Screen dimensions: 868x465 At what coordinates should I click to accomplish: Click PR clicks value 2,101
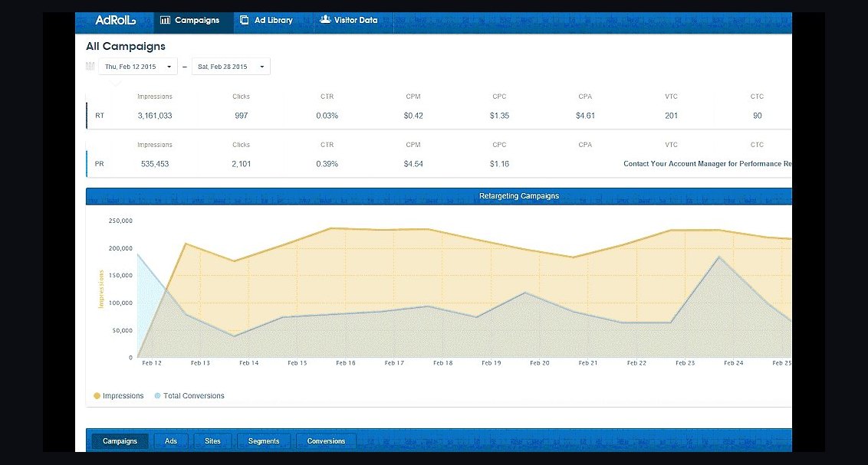click(x=242, y=164)
